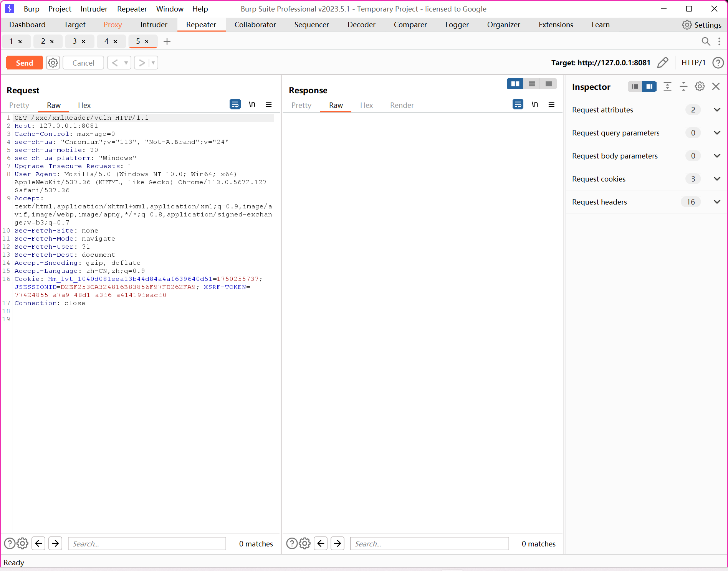Open Request search help icon
Viewport: 728px width, 571px height.
click(10, 543)
